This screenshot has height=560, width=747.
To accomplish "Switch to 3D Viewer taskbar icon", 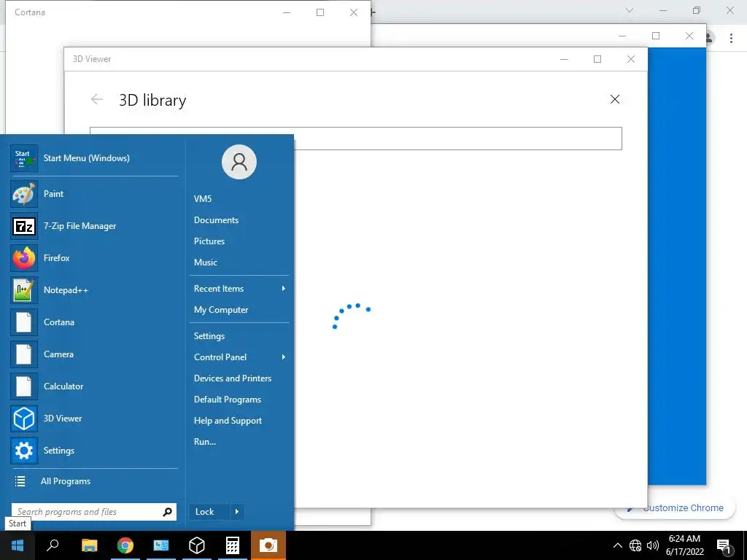I will pos(197,545).
